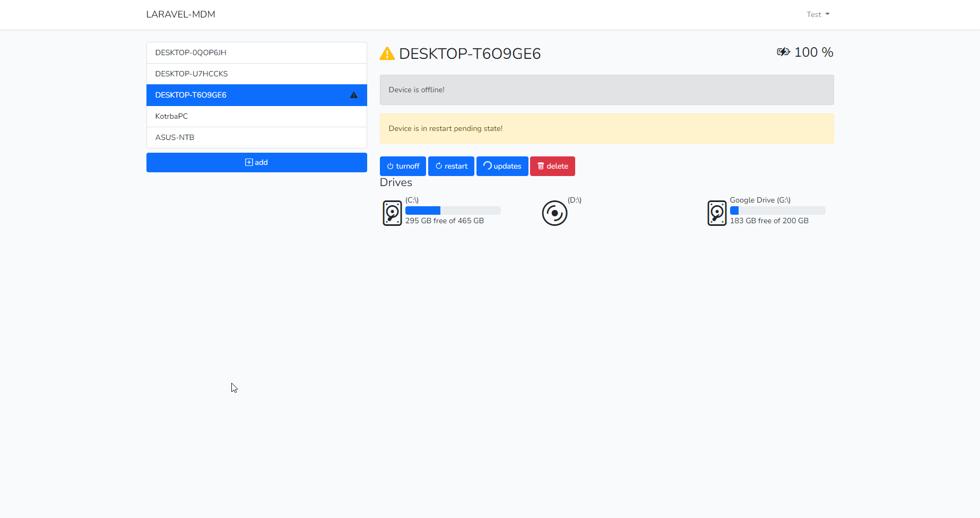The height and width of the screenshot is (518, 980).
Task: Click the D:\ optical disc icon
Action: 554,213
